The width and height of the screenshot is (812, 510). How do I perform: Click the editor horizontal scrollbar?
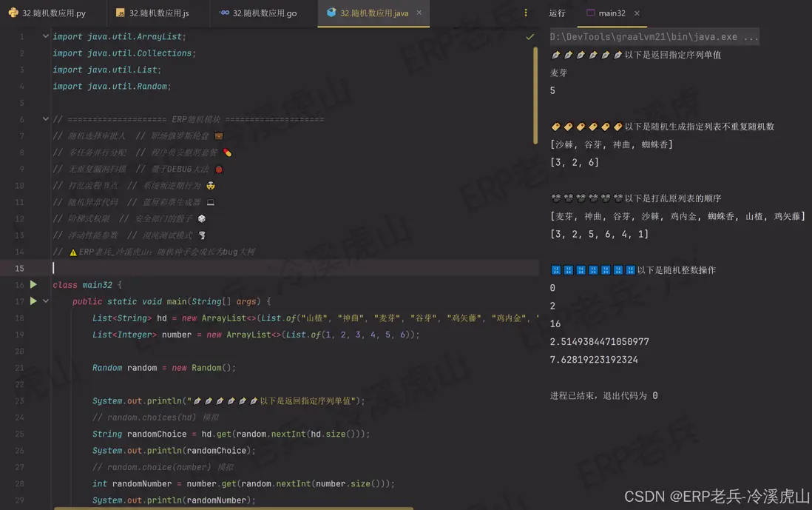pyautogui.click(x=234, y=508)
